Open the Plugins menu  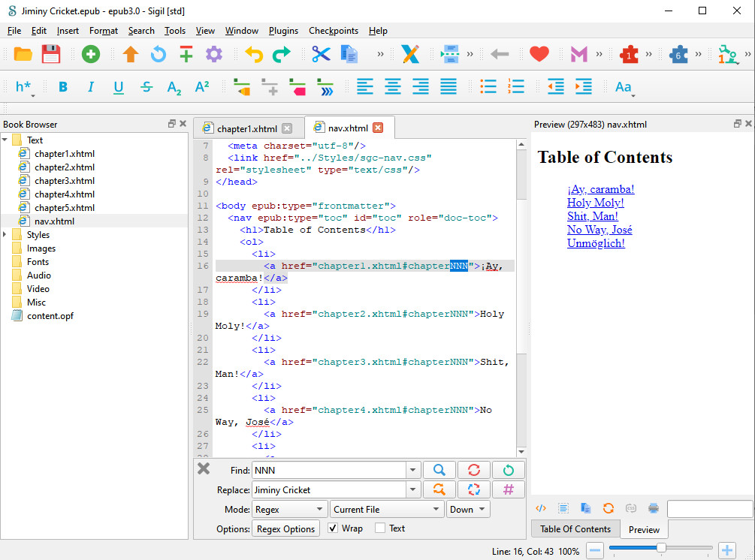[x=282, y=31]
